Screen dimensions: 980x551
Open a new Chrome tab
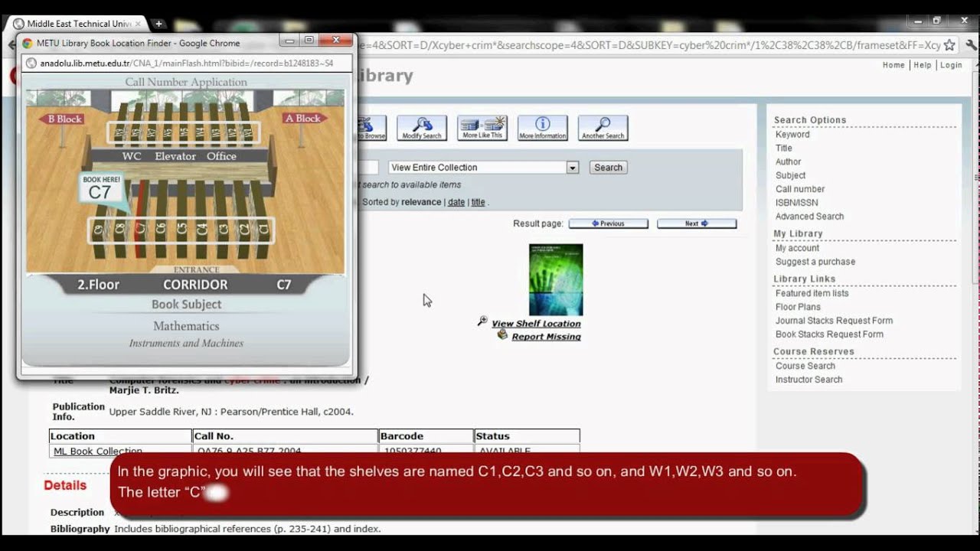click(x=159, y=24)
